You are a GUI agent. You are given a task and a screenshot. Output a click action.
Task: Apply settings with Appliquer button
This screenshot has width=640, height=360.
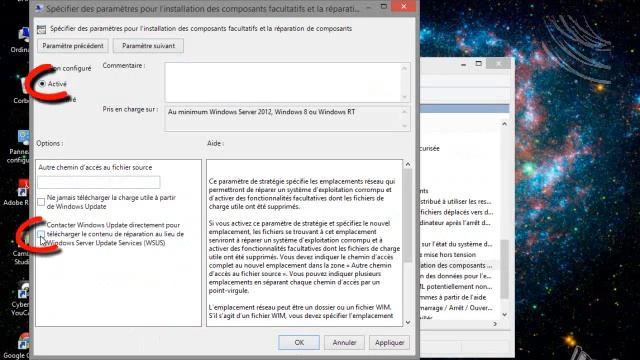click(389, 342)
